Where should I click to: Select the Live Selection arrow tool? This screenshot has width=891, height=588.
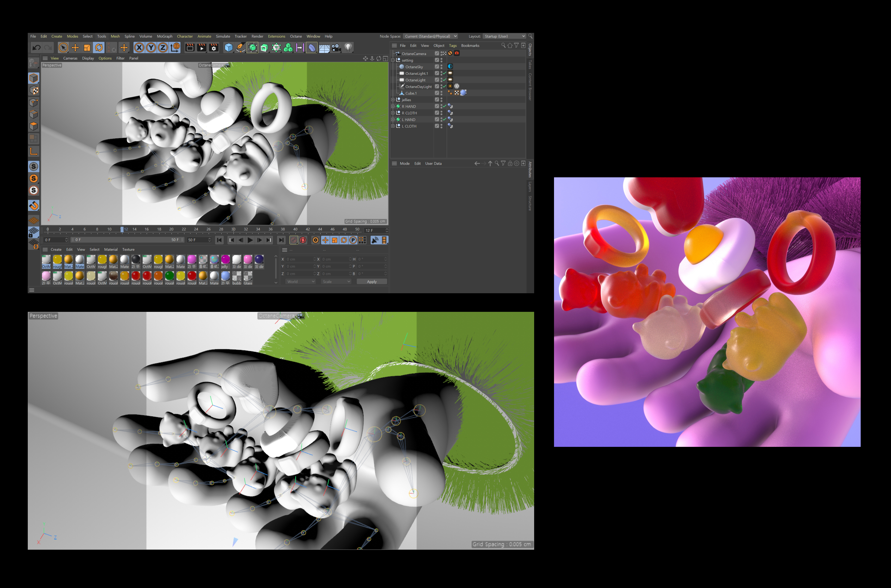pos(63,48)
